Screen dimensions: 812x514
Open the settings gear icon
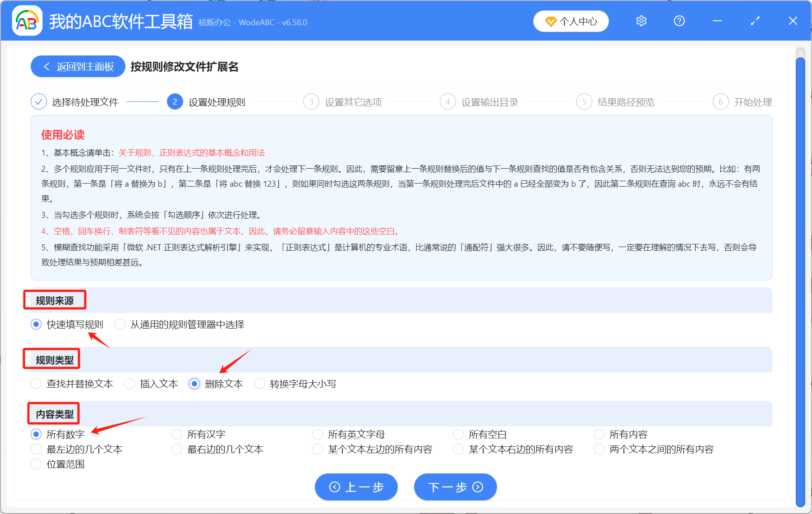point(641,21)
